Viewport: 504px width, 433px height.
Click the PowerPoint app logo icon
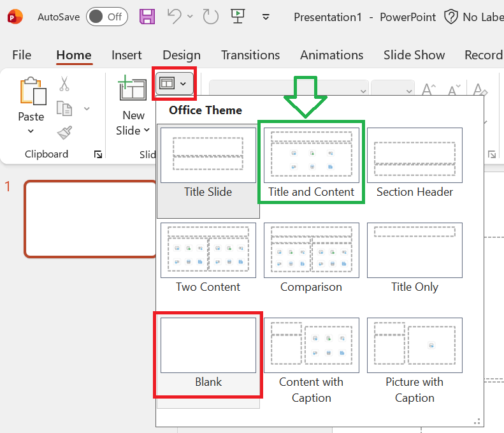click(15, 17)
